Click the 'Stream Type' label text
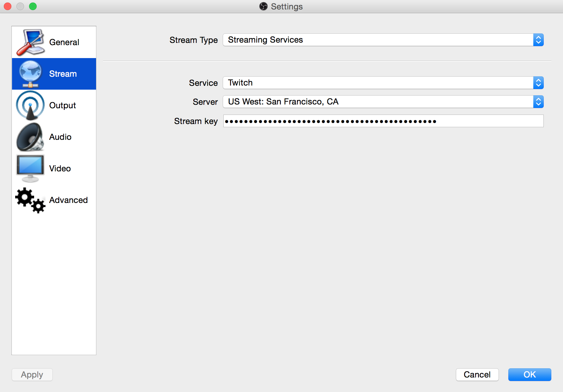This screenshot has height=392, width=563. [x=194, y=40]
